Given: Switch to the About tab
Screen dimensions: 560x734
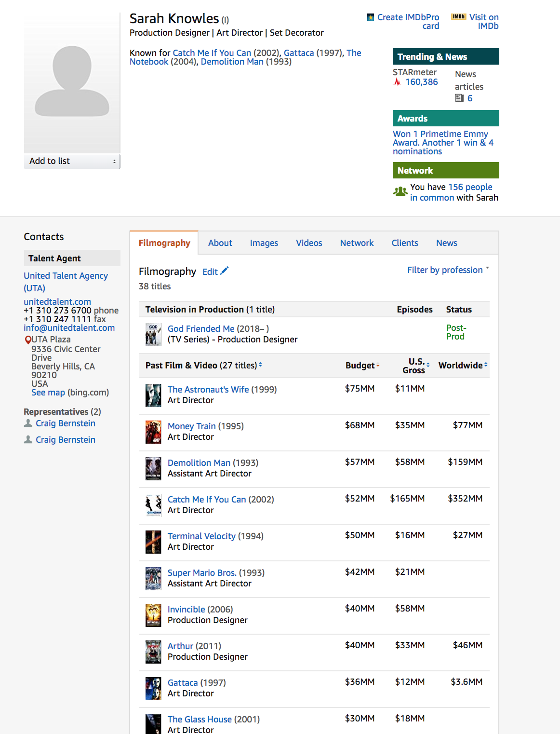Looking at the screenshot, I should (220, 243).
